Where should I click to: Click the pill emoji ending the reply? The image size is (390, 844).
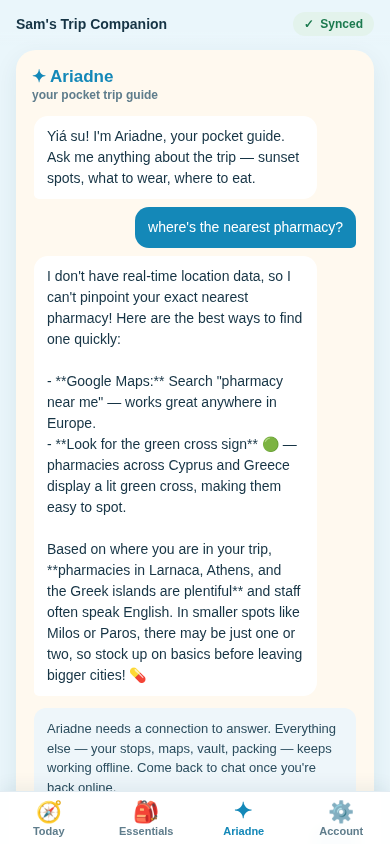point(138,676)
